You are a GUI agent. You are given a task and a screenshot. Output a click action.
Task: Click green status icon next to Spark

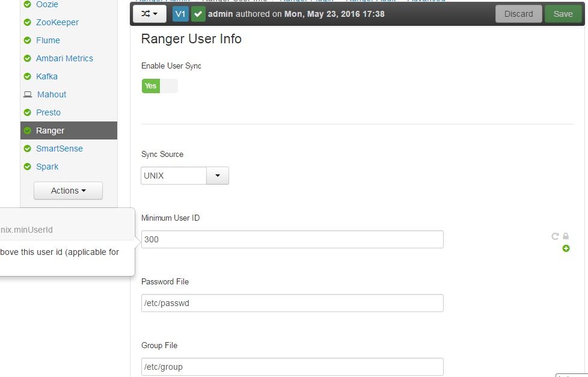point(28,167)
